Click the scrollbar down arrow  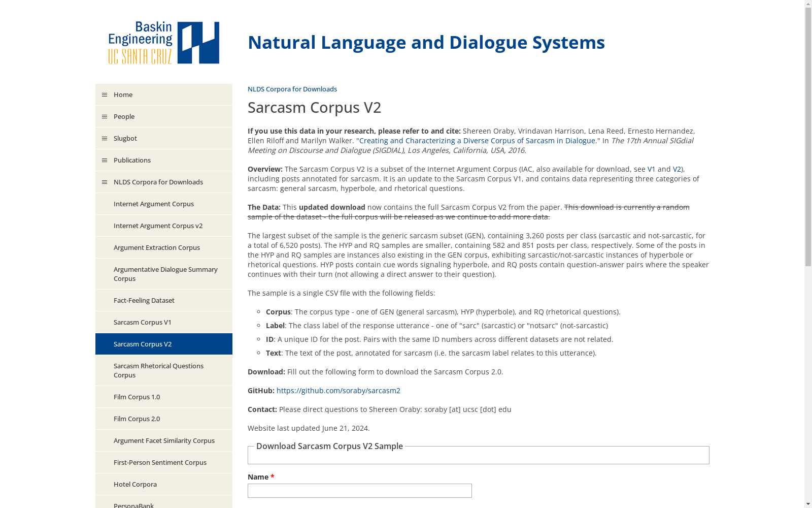point(808,504)
